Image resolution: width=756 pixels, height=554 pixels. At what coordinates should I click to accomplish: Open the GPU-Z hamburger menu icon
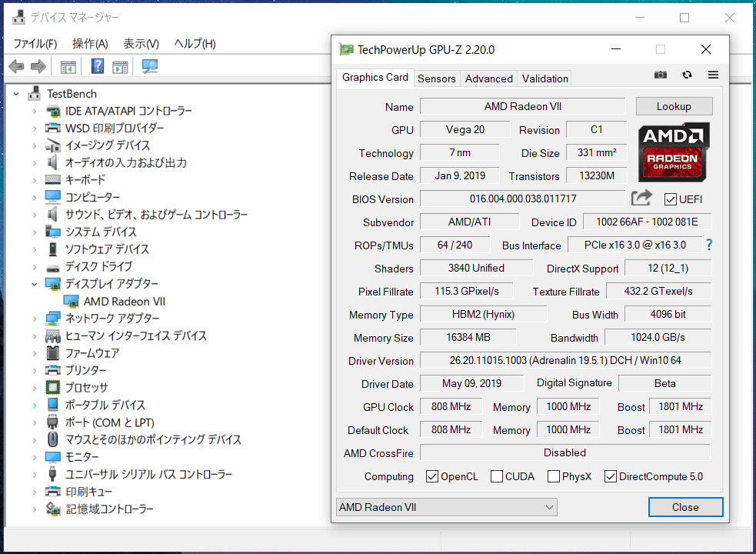[714, 75]
